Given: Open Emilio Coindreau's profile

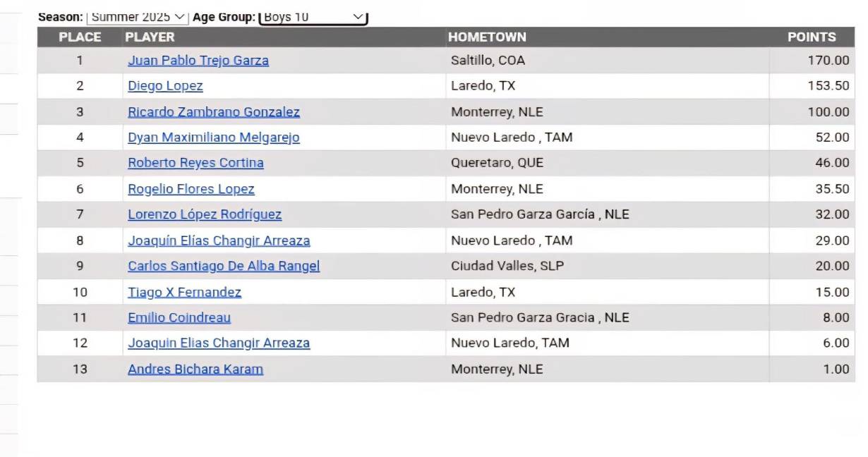Looking at the screenshot, I should pos(178,317).
